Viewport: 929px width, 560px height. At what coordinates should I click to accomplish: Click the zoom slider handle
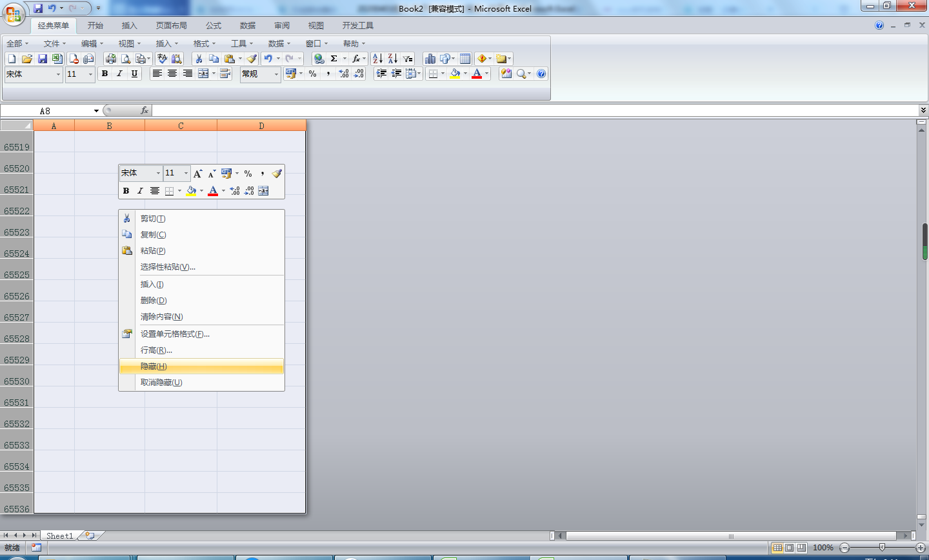pyautogui.click(x=882, y=548)
